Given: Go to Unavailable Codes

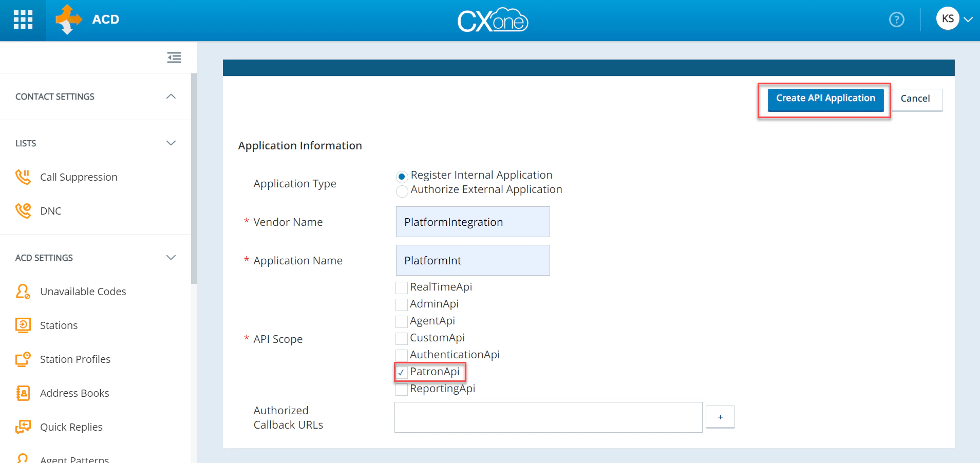Looking at the screenshot, I should 83,292.
